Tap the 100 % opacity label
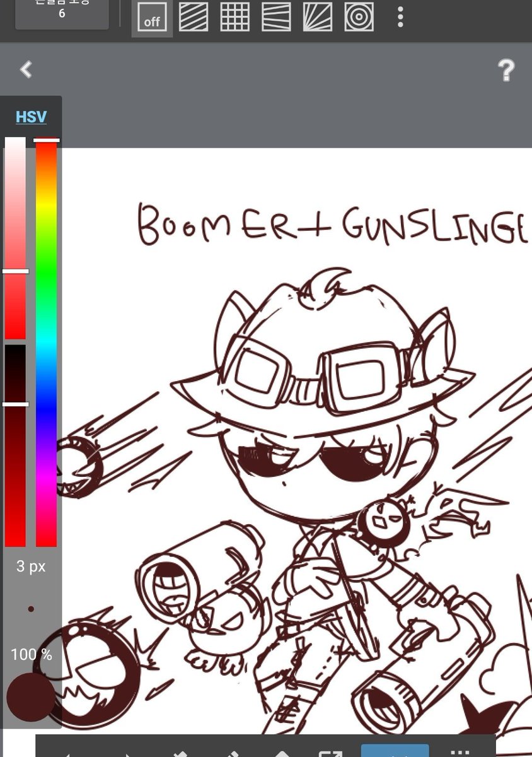Image resolution: width=532 pixels, height=757 pixels. tap(31, 655)
